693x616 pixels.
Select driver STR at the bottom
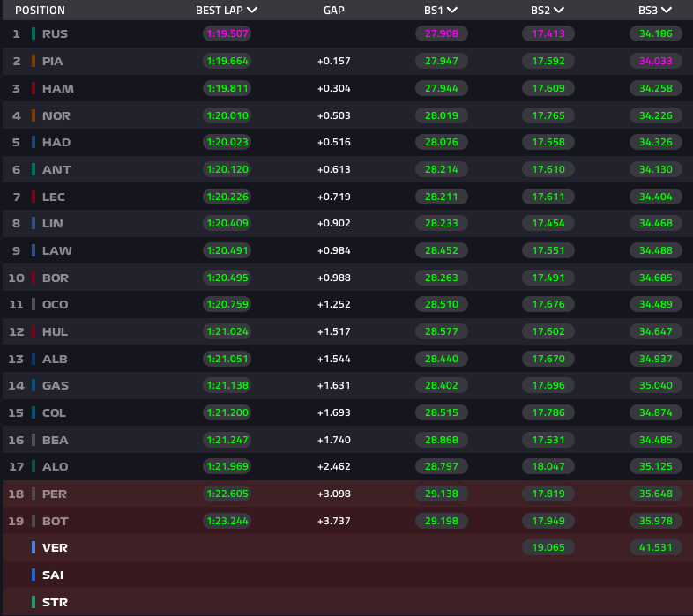(x=55, y=602)
